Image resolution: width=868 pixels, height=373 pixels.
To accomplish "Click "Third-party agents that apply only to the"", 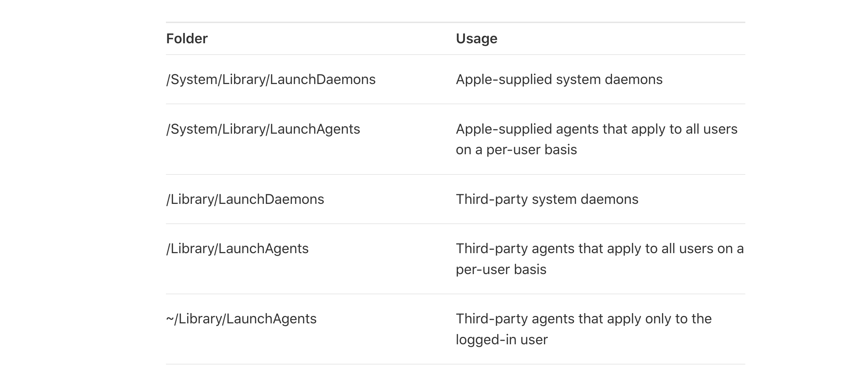I will tap(584, 319).
